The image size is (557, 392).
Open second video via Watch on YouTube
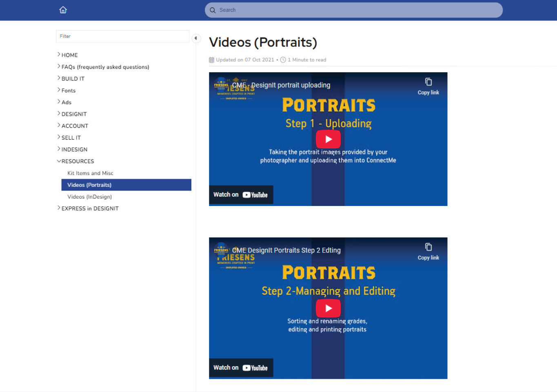241,368
